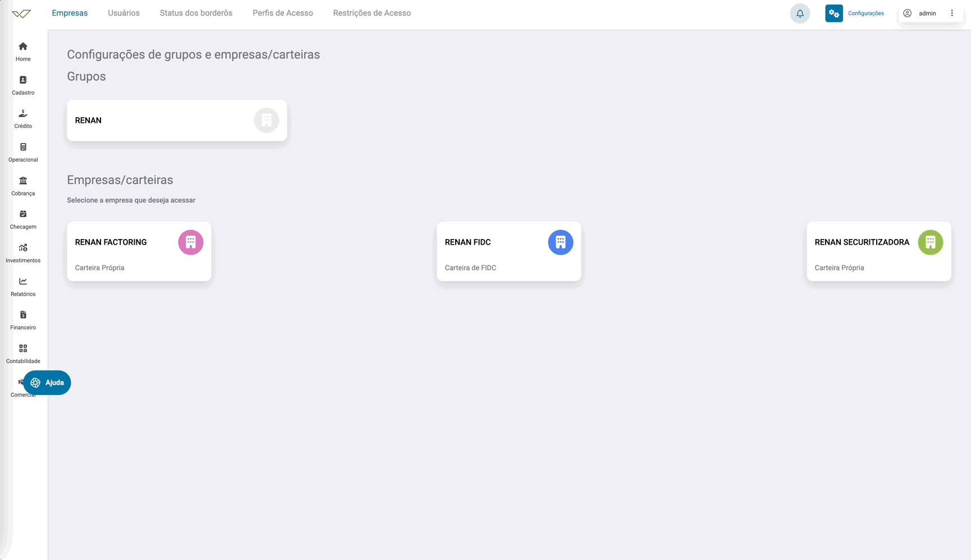
Task: Select the Checagem sidebar icon
Action: pos(23,214)
